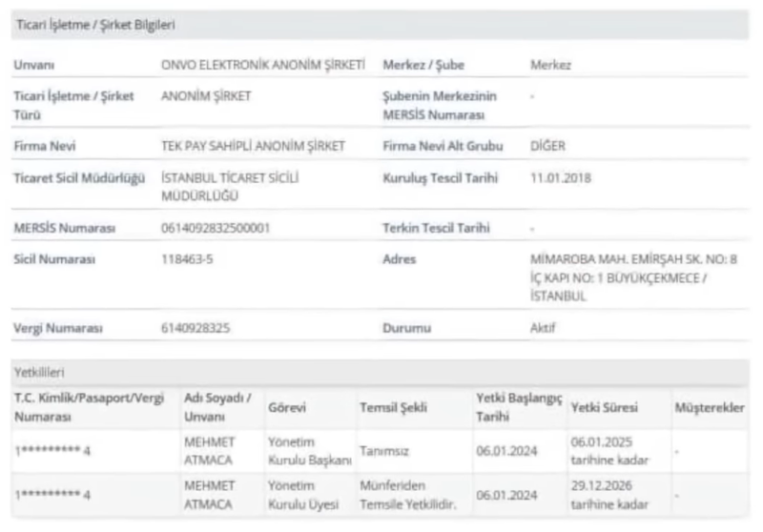Click the Temsil Şekli column header
The image size is (763, 532).
(393, 407)
